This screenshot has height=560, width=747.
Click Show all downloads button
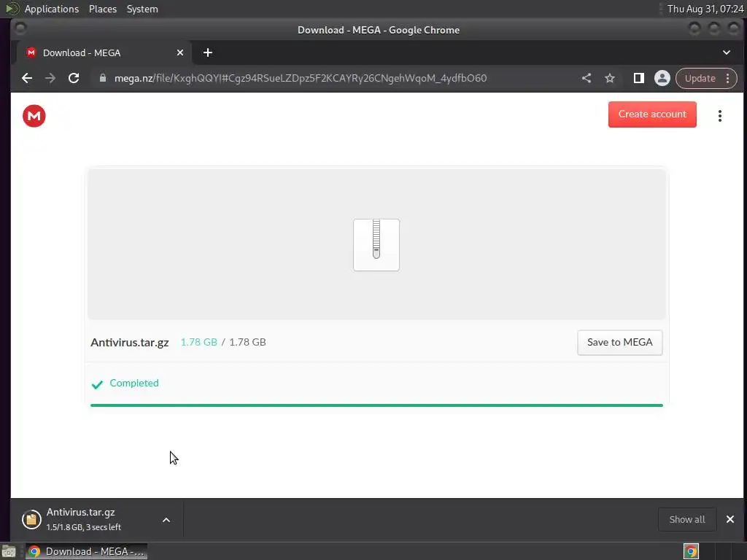tap(687, 519)
